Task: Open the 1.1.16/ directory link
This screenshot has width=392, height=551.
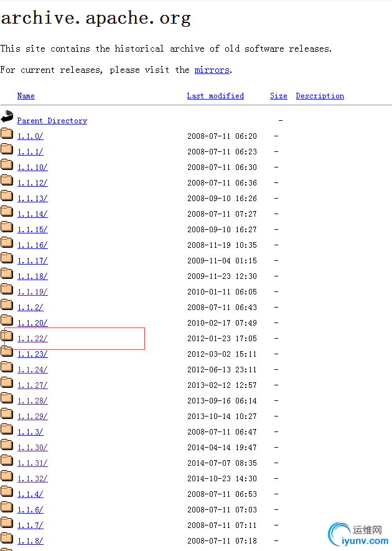Action: click(32, 245)
